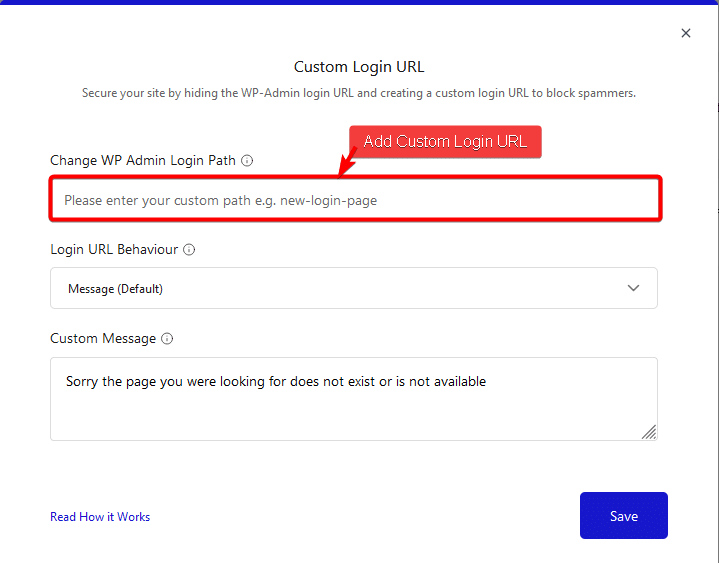719x563 pixels.
Task: Click info icon next to Login URL Behaviour
Action: click(189, 249)
